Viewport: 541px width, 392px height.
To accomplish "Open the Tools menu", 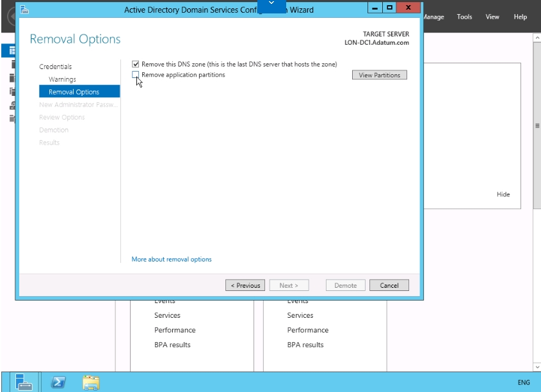I will pos(464,17).
